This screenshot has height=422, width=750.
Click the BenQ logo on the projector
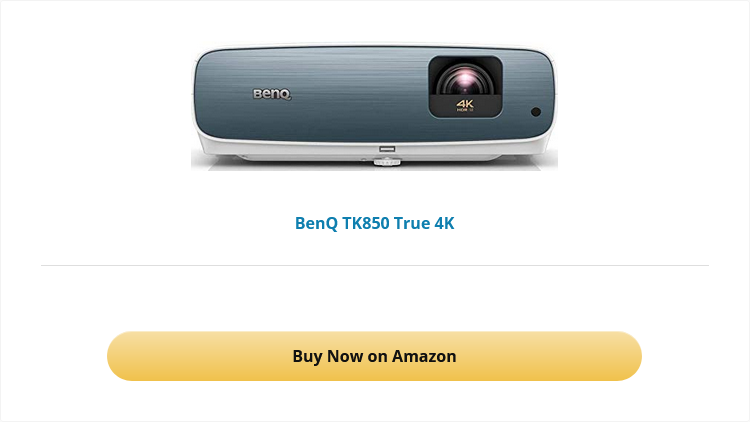(x=272, y=94)
